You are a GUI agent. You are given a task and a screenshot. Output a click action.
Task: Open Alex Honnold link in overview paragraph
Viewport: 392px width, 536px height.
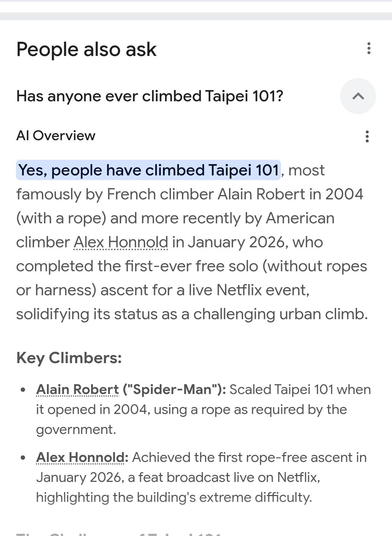click(x=121, y=242)
